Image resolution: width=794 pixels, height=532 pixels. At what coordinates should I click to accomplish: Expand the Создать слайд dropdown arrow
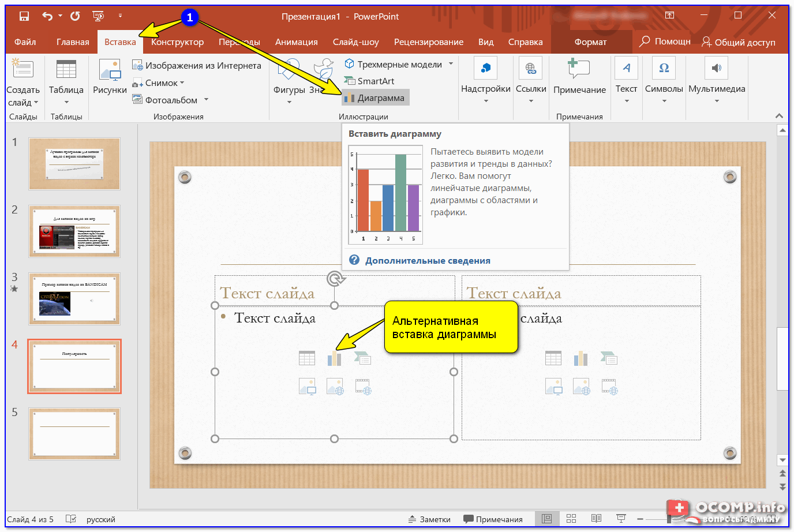pos(36,103)
